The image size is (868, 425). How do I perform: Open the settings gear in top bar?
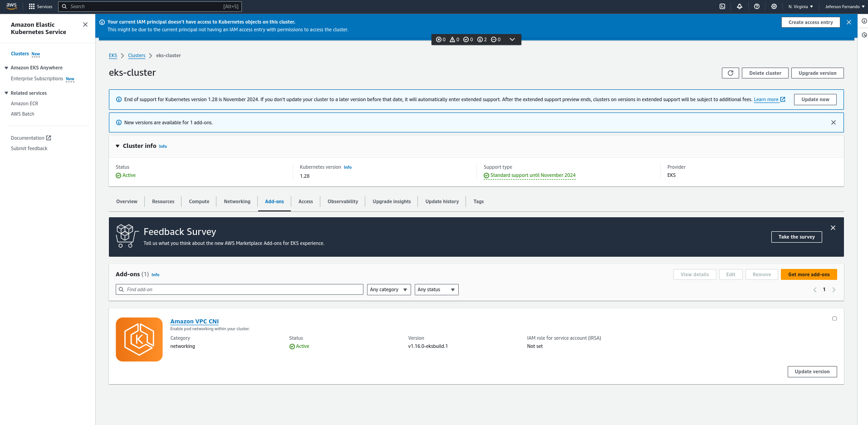pyautogui.click(x=774, y=6)
